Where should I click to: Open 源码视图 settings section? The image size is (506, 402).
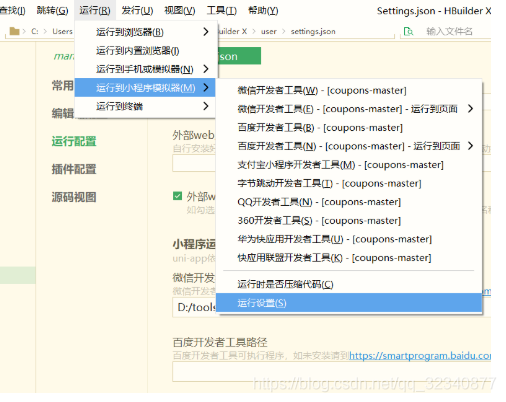point(74,197)
